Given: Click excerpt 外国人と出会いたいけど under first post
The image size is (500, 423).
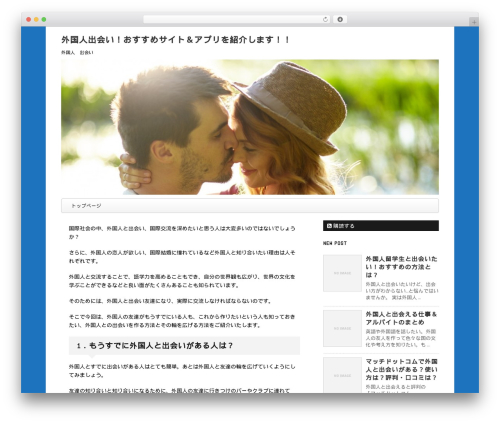Looking at the screenshot, I should coord(402,291).
